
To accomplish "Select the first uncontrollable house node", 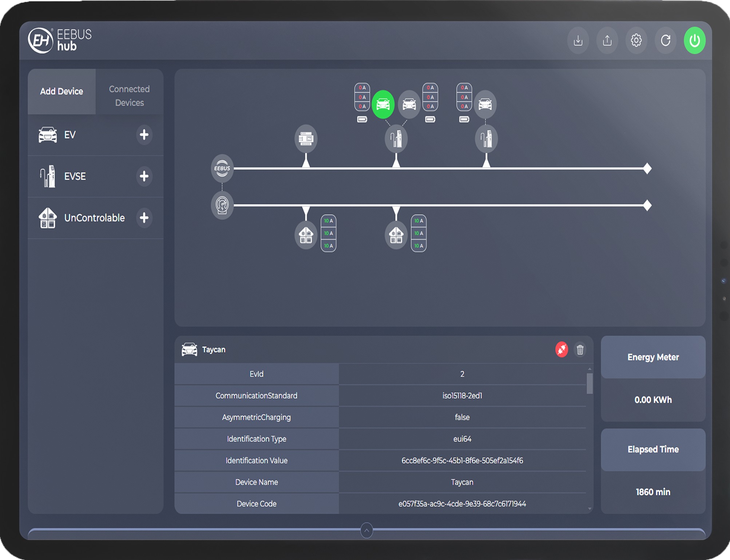I will tap(306, 235).
